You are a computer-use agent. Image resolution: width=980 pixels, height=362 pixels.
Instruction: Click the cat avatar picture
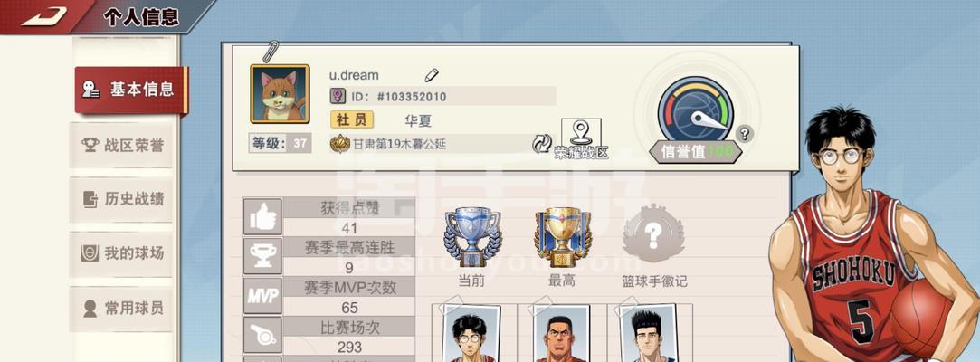(280, 94)
